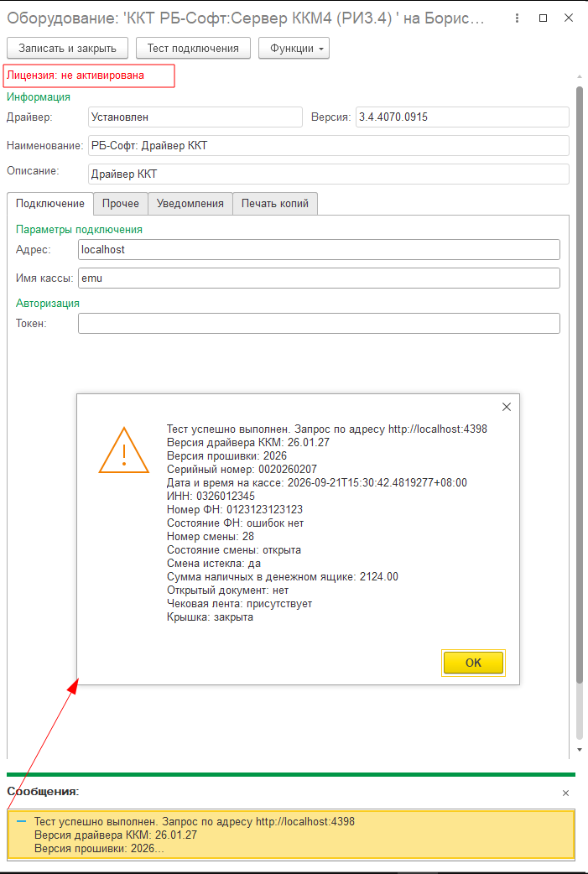Run Тест подключения
The width and height of the screenshot is (588, 874).
(x=193, y=48)
